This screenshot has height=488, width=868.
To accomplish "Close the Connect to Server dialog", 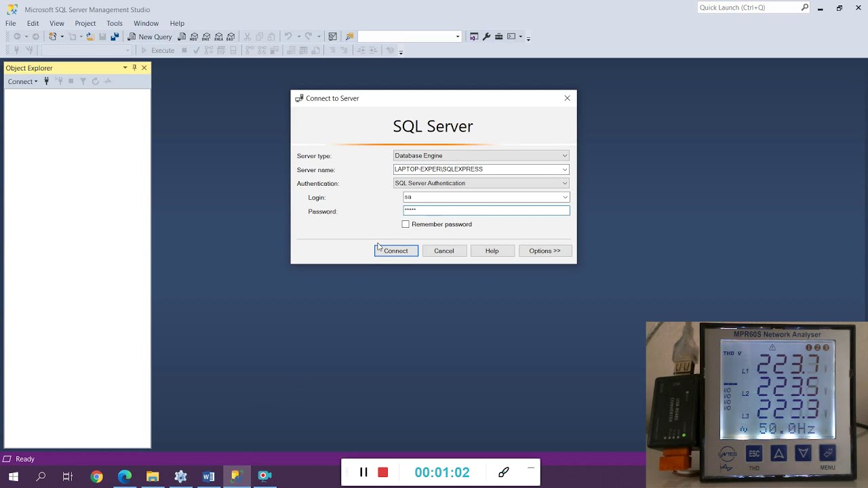I will pyautogui.click(x=568, y=98).
